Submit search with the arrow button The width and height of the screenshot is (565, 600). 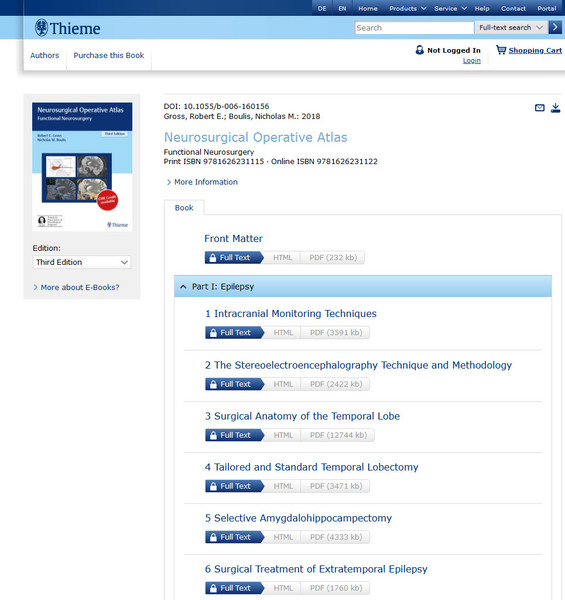click(x=555, y=28)
